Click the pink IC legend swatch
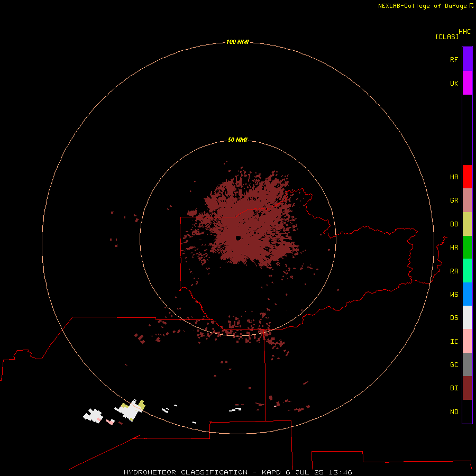Viewport: 476px width, 476px height. point(467,341)
